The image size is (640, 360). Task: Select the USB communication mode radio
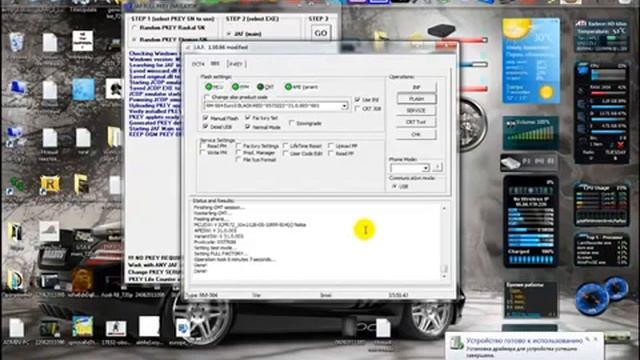[x=394, y=186]
